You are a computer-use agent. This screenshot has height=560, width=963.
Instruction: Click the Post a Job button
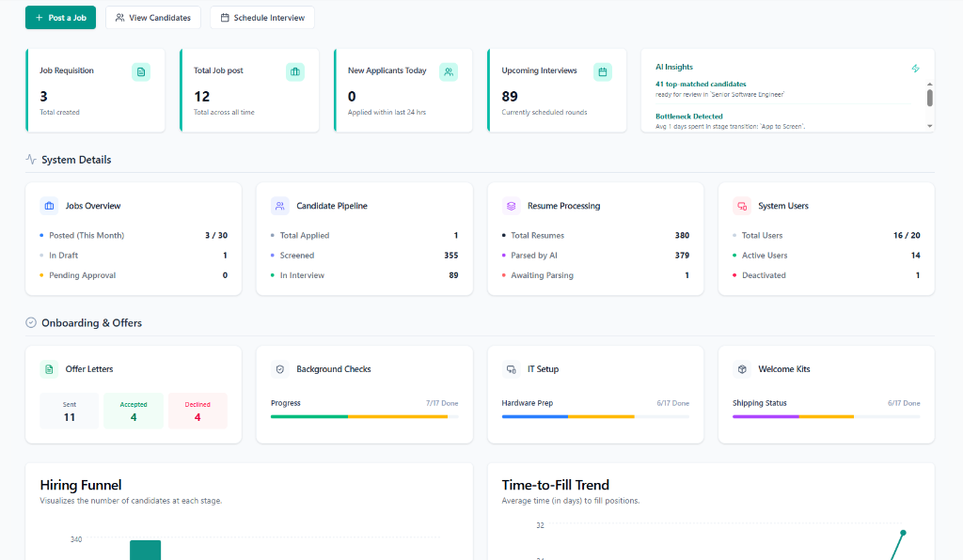tap(60, 18)
